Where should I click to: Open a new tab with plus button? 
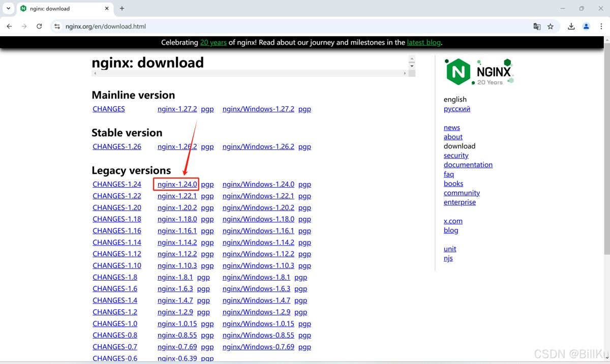coord(122,8)
